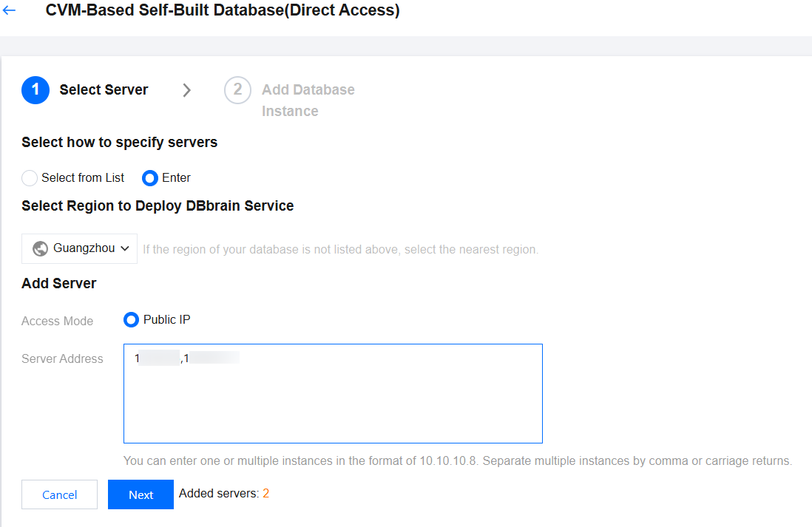Click the step 2 circle icon
This screenshot has width=812, height=527.
tap(237, 90)
